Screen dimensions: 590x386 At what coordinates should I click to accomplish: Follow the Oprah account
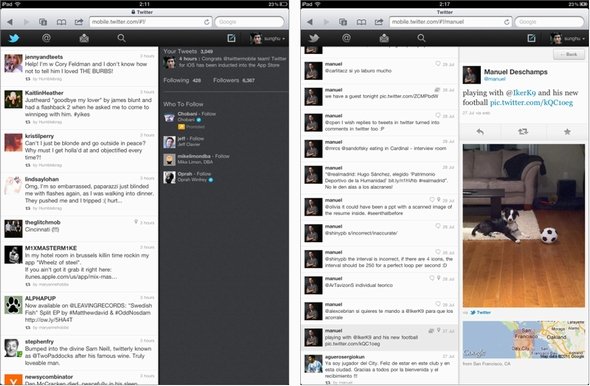coord(204,174)
